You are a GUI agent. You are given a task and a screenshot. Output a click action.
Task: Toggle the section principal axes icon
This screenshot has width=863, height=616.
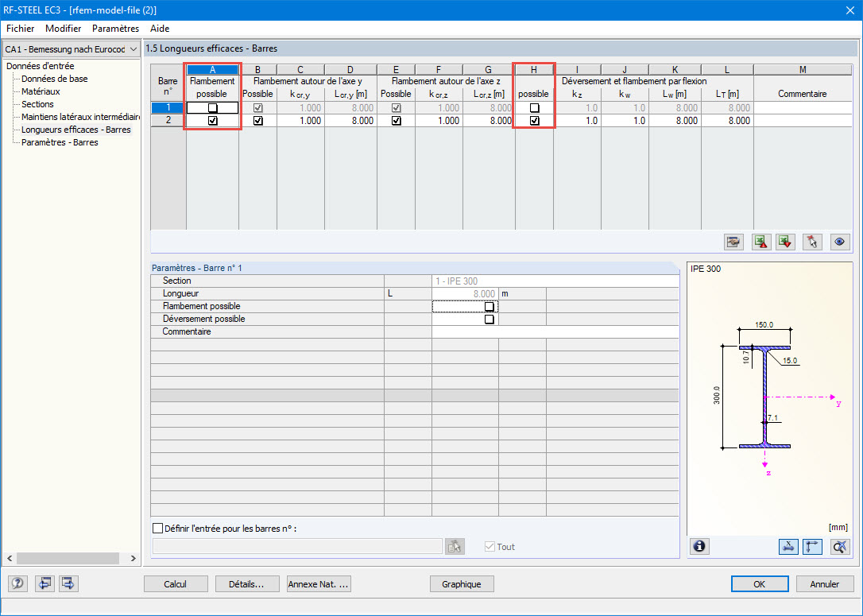(812, 546)
